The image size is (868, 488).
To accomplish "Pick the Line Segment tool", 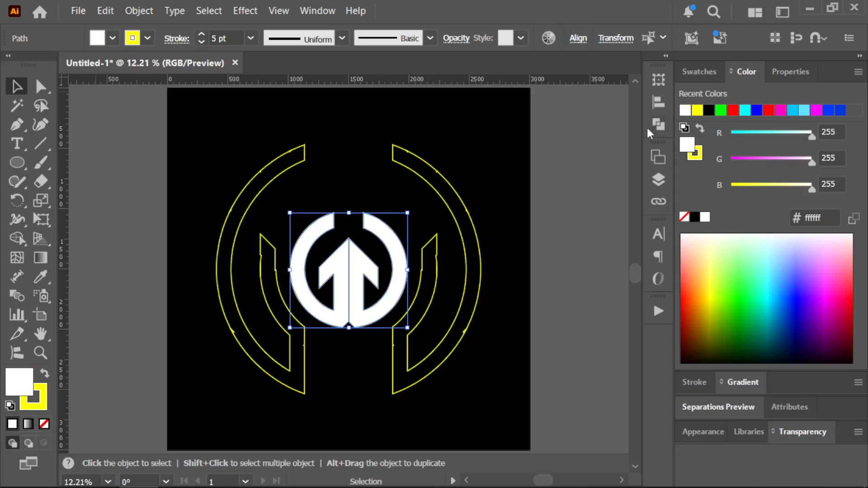I will 41,144.
